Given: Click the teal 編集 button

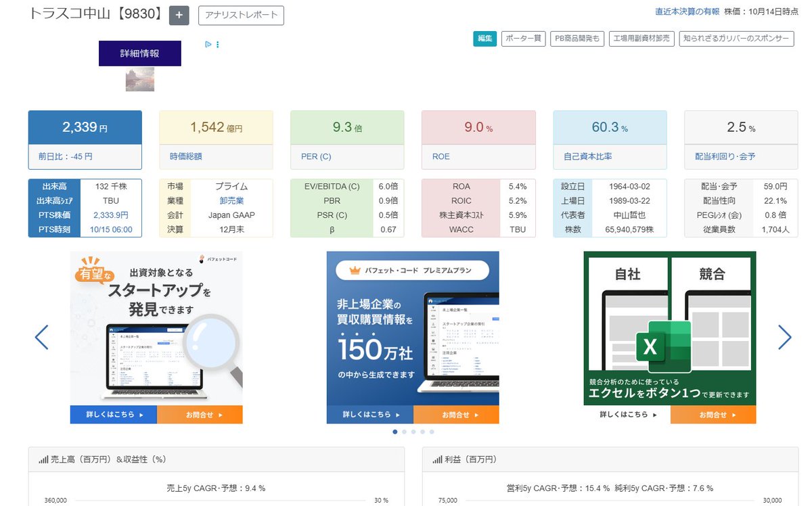Looking at the screenshot, I should (x=484, y=39).
